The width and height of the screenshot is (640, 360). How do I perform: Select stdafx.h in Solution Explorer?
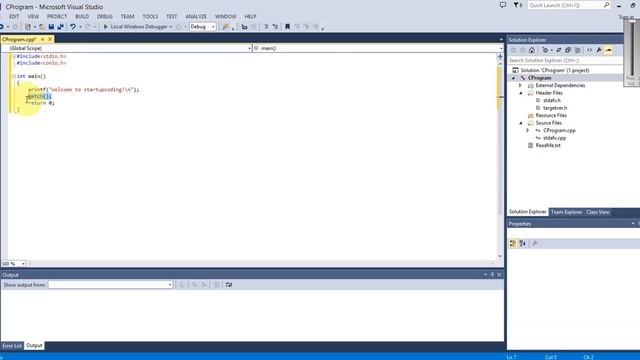(551, 100)
